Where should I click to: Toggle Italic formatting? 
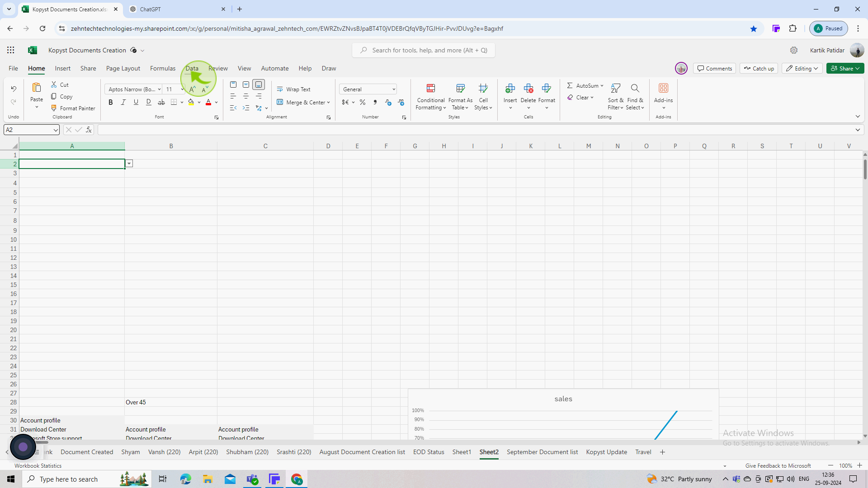[x=123, y=103]
